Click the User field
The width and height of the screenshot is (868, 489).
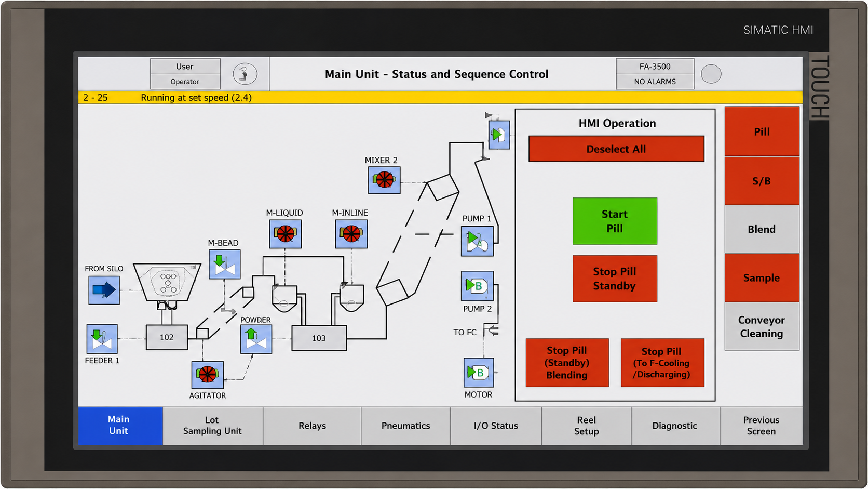click(x=185, y=67)
